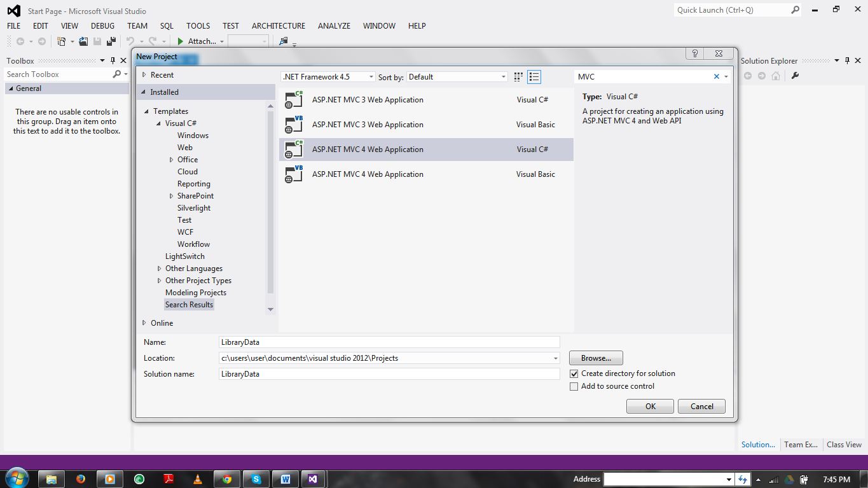Clear the MVC search with X icon
The height and width of the screenshot is (488, 868).
click(717, 76)
